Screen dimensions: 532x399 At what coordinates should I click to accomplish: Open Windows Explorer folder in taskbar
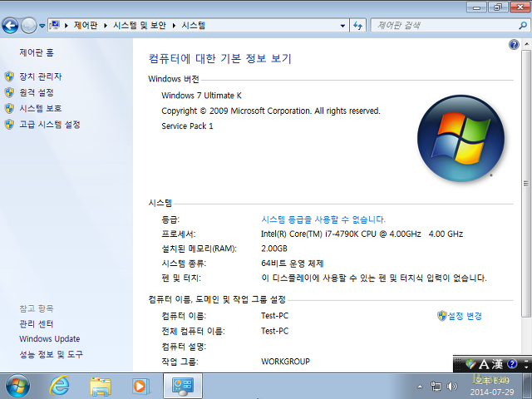coord(101,387)
